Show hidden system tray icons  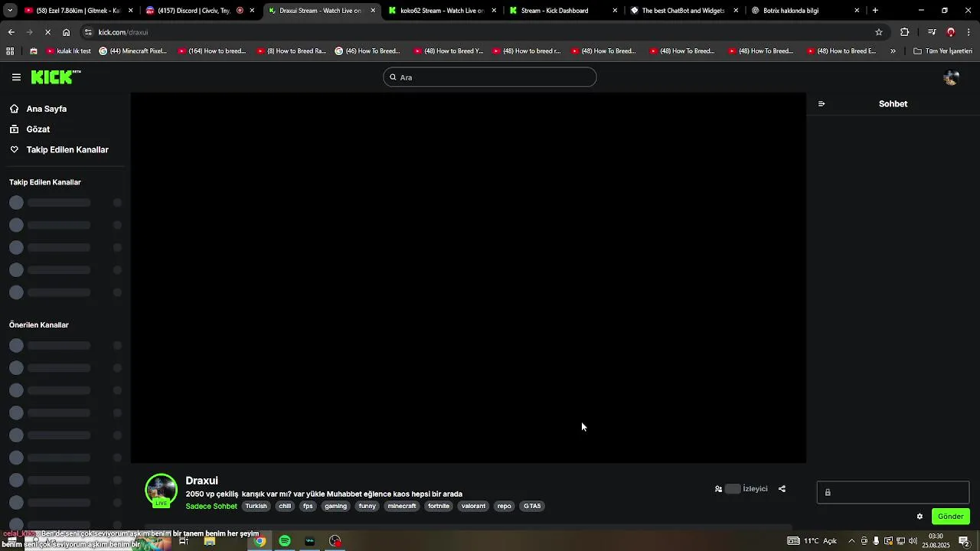pos(851,541)
